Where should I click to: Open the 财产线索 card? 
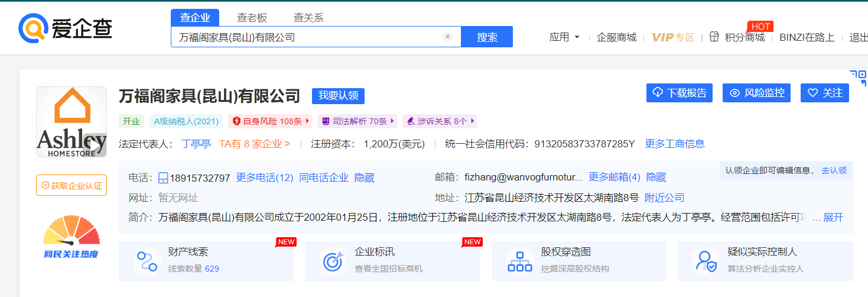[x=206, y=260]
